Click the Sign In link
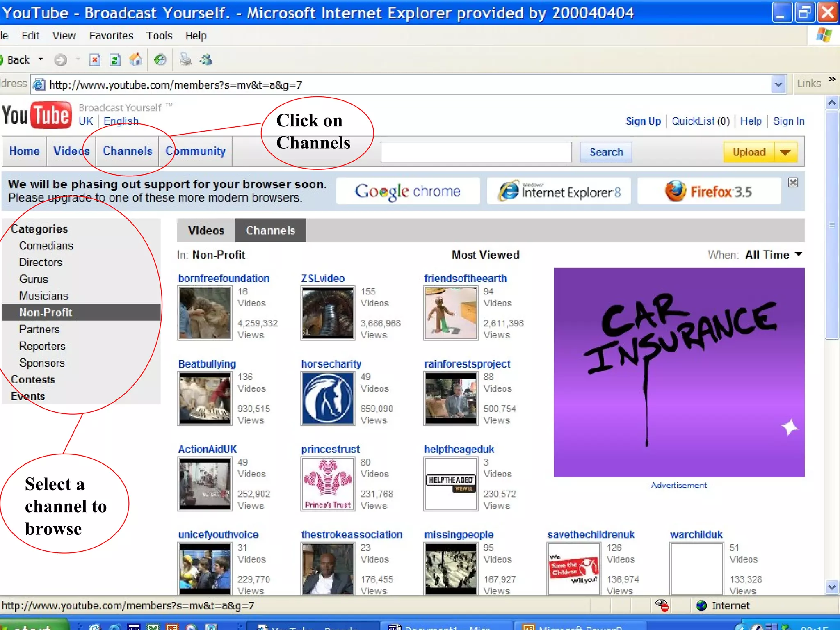Image resolution: width=840 pixels, height=630 pixels. 788,121
